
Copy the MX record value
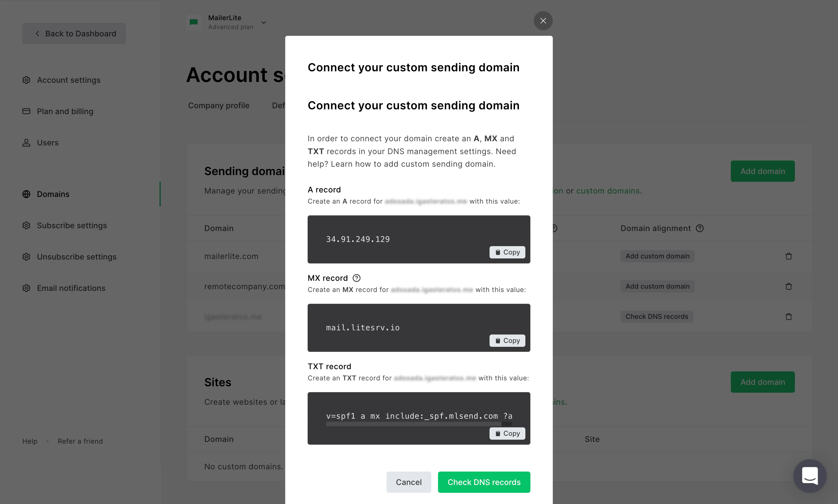[x=507, y=341]
